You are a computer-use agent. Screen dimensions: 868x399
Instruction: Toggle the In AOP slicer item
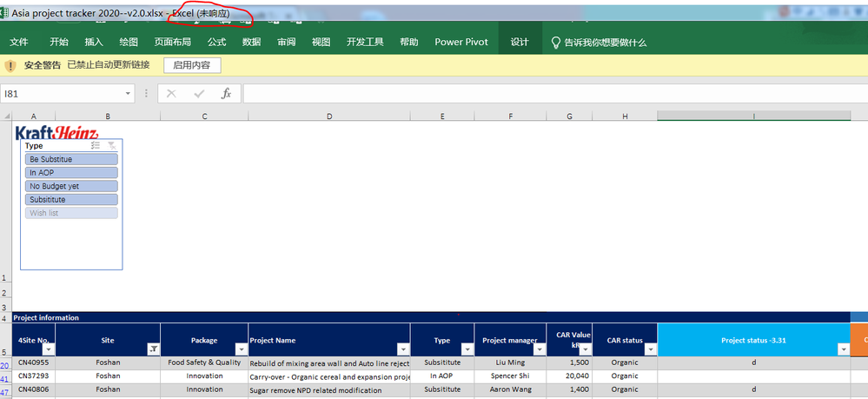71,172
